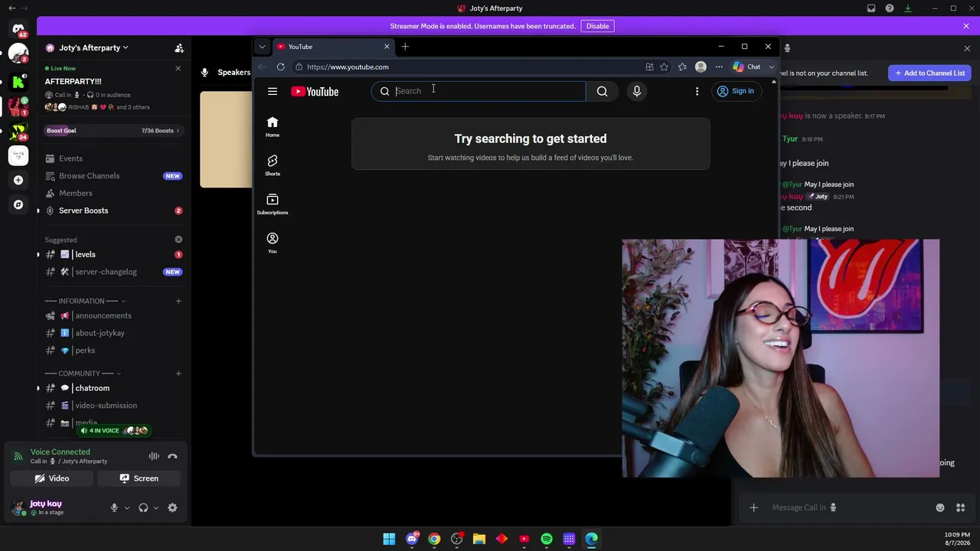The image size is (980, 551).
Task: Open the green K server icon
Action: (x=18, y=81)
